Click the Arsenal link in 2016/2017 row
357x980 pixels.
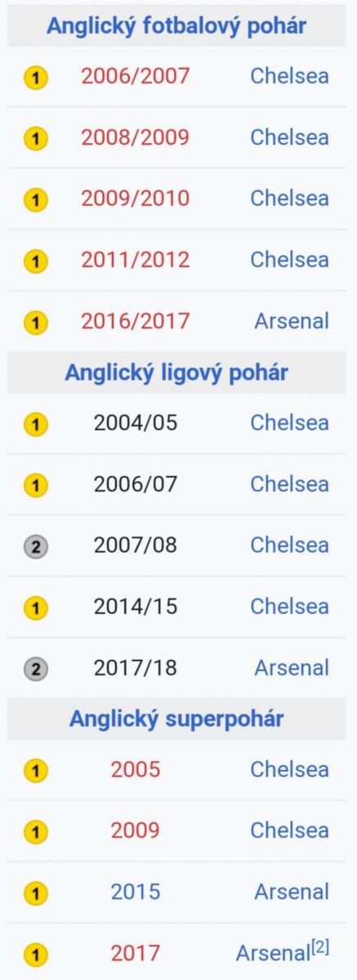(292, 321)
